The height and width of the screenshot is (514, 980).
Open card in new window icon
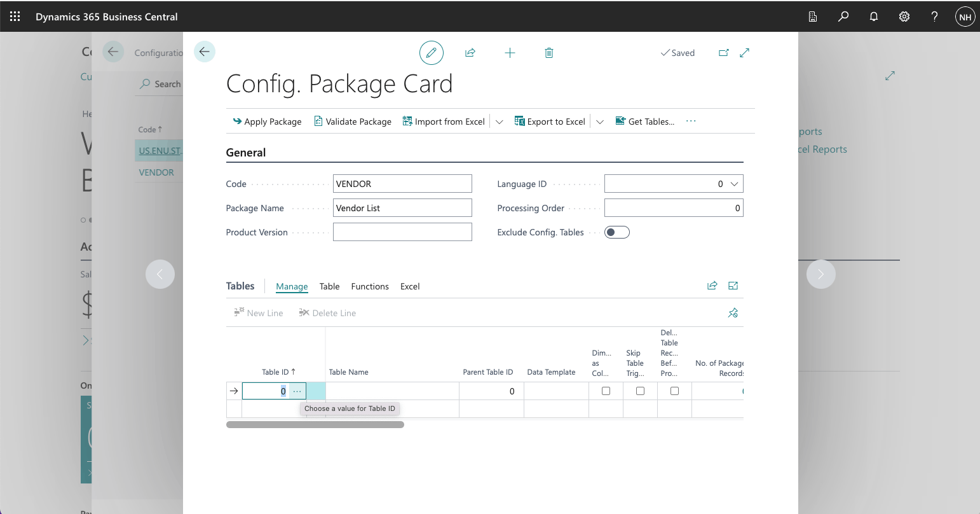tap(723, 53)
